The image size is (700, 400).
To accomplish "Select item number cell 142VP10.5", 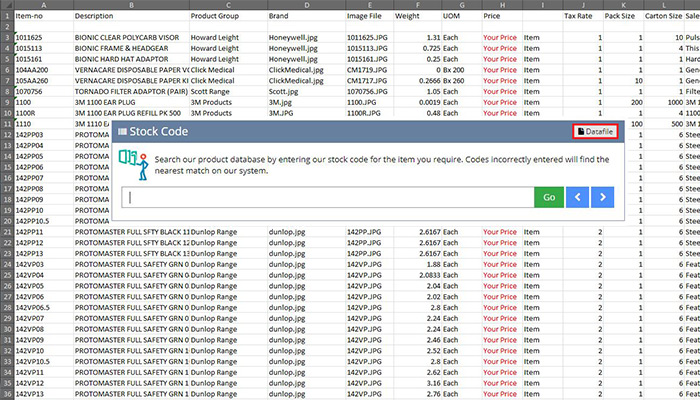I will point(44,362).
